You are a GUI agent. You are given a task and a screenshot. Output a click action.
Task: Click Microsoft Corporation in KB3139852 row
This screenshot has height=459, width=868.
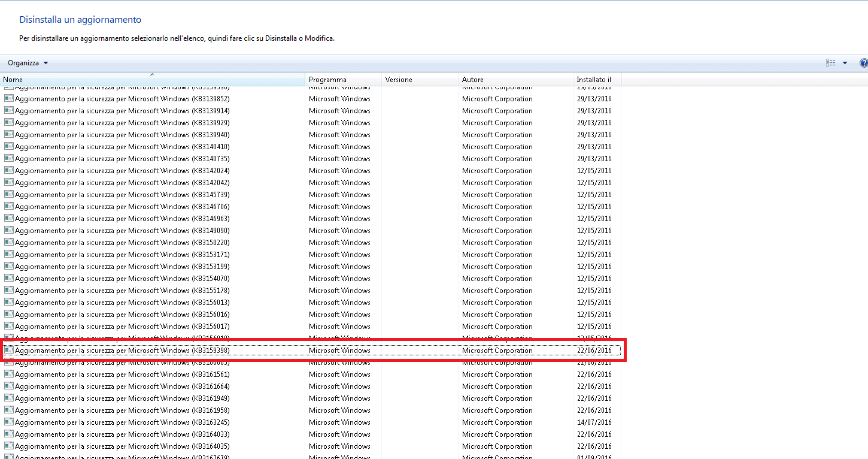pos(497,99)
